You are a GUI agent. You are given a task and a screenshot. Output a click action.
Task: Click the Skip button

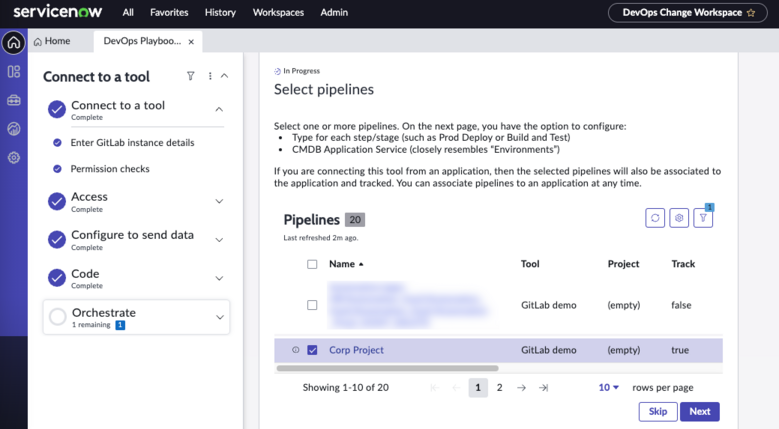click(x=658, y=412)
